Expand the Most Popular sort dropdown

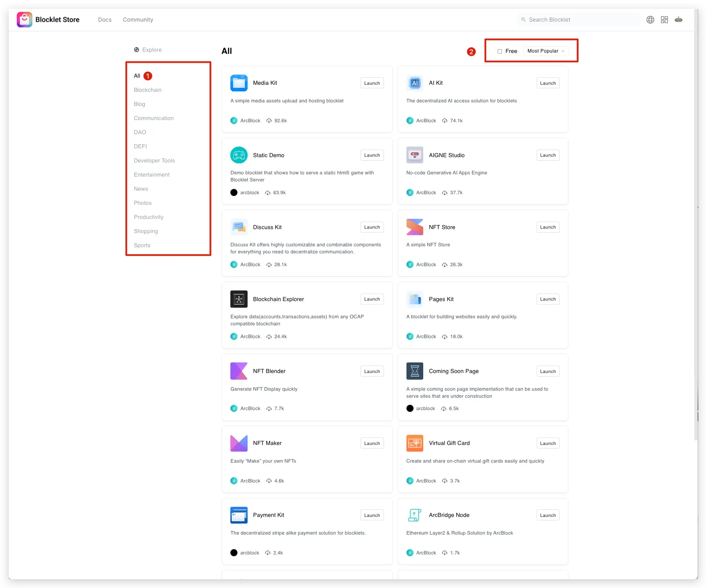545,51
